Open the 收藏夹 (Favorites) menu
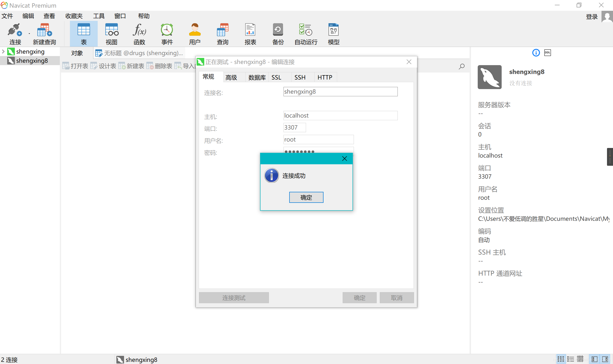 74,16
